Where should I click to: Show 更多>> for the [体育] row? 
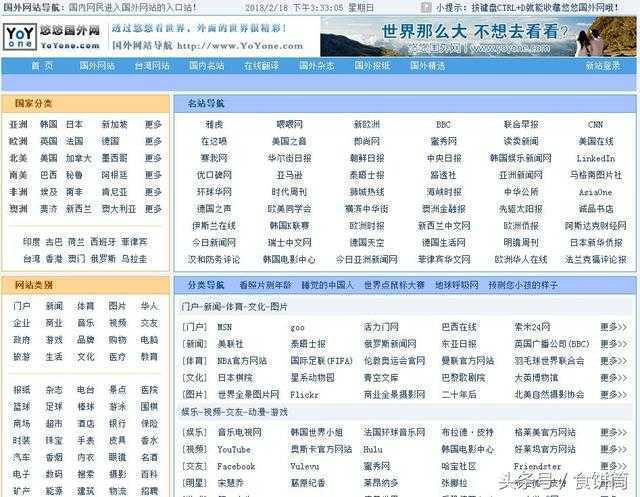pos(613,361)
